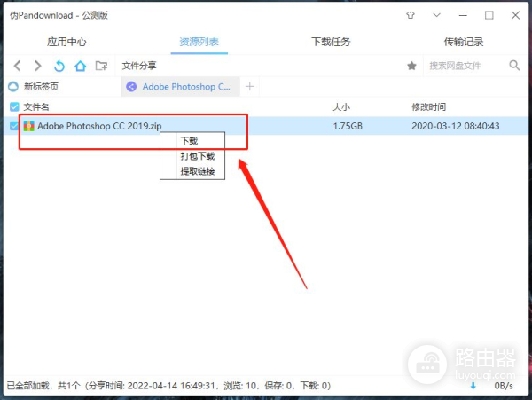Choose 提取链接 from the context menu
This screenshot has height=400, width=532.
tap(192, 171)
